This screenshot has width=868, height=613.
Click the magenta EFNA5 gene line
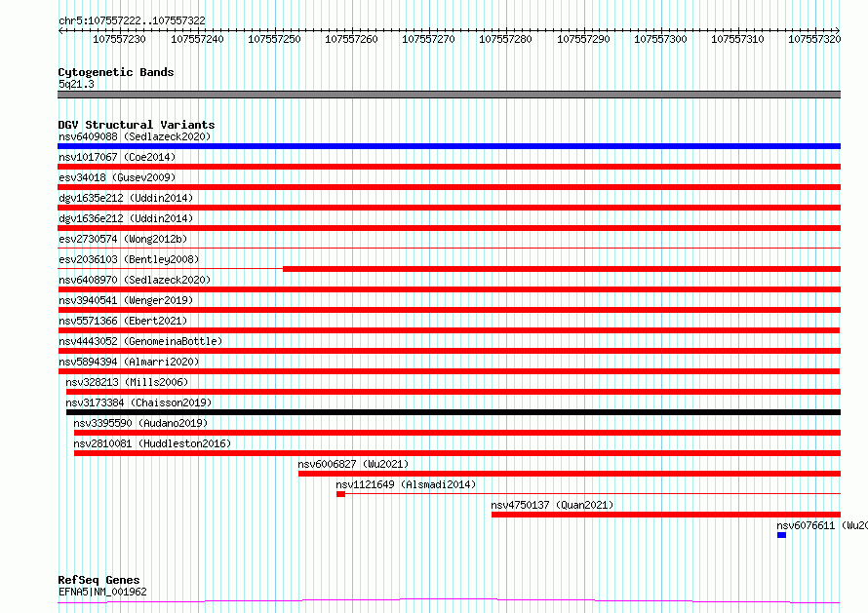click(449, 601)
